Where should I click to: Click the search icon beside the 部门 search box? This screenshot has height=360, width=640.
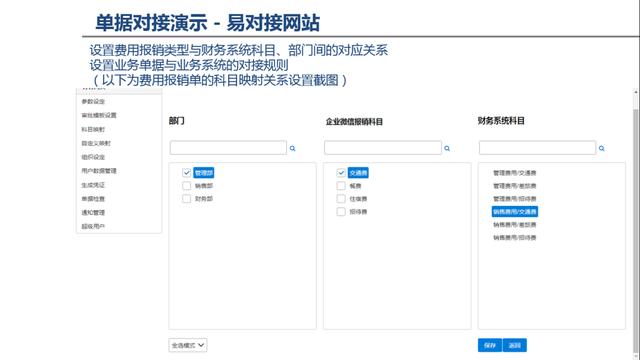pyautogui.click(x=293, y=148)
